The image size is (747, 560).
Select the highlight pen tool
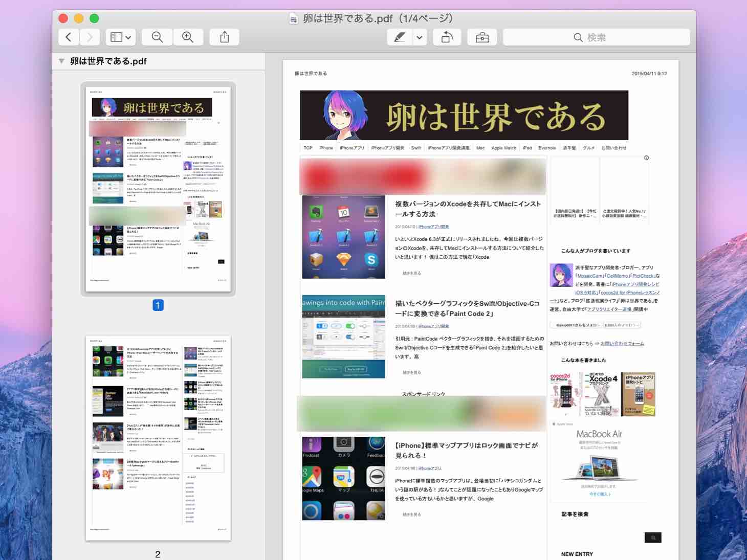[x=400, y=37]
